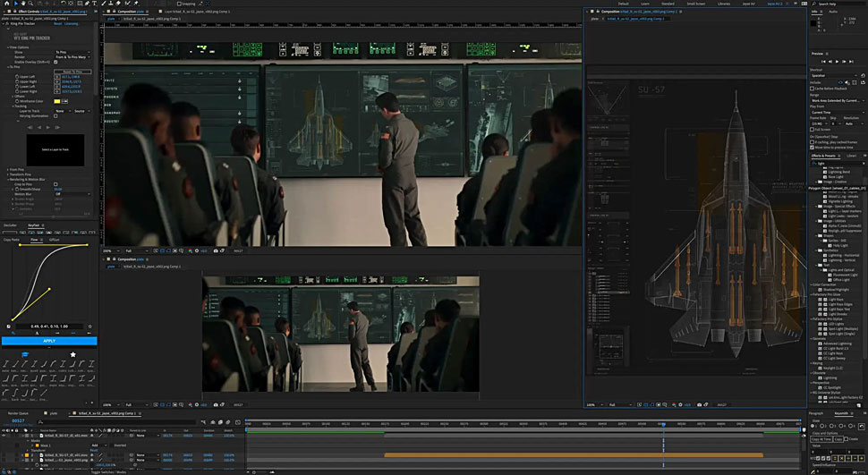The image size is (868, 475).
Task: Toggle the Varying Illumination checkbox
Action: [55, 115]
